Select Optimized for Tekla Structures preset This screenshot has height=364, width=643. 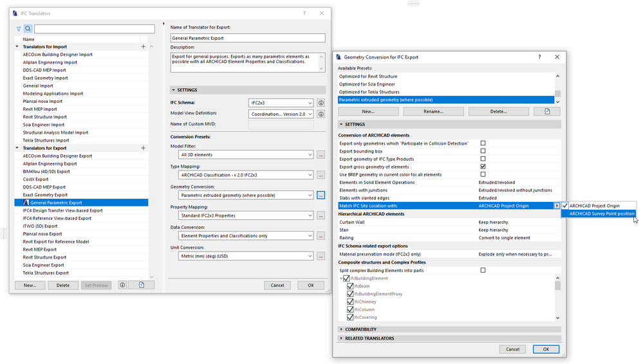[446, 92]
